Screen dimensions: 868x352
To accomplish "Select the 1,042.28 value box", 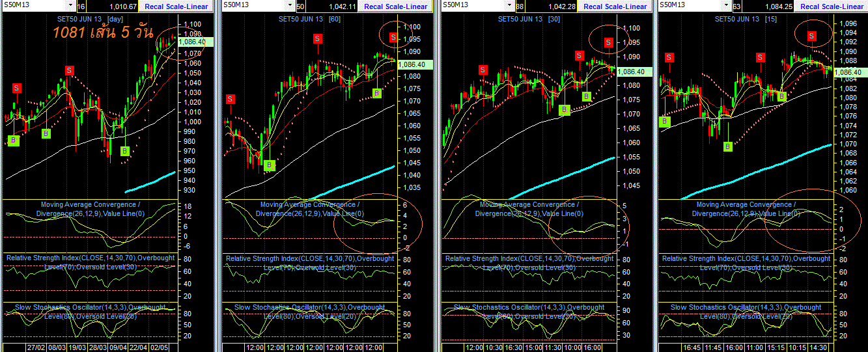I will (552, 7).
